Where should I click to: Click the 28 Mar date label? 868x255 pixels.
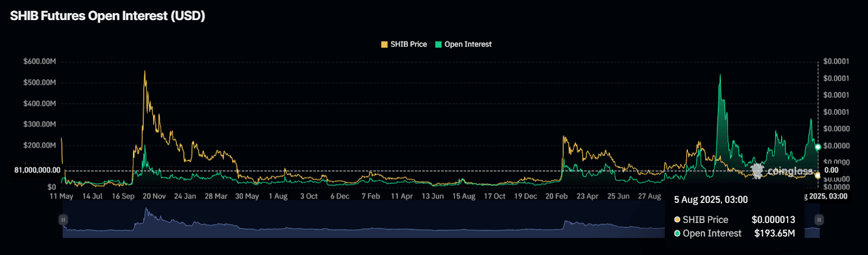pos(216,196)
